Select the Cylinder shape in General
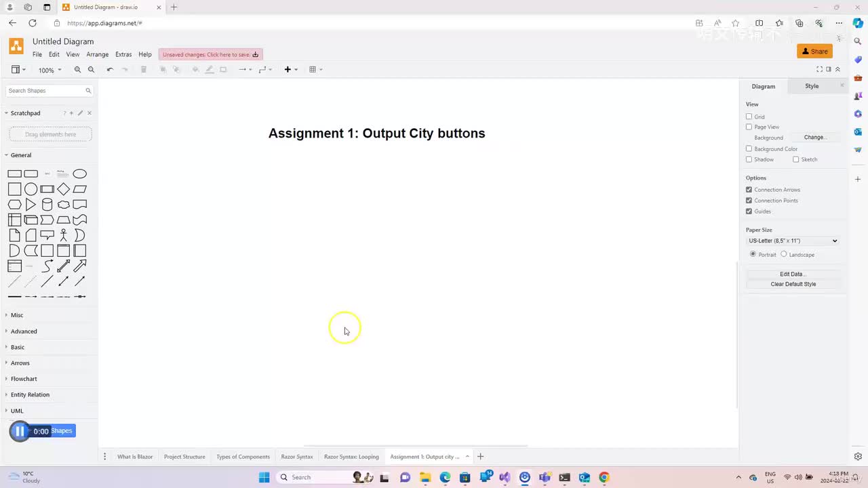Image resolution: width=868 pixels, height=488 pixels. pos(47,205)
